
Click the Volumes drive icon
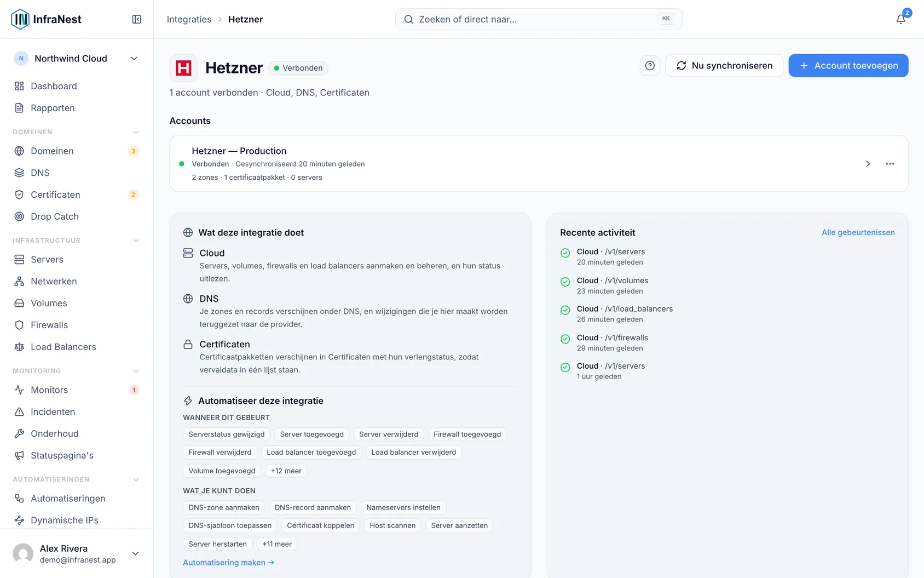19,303
